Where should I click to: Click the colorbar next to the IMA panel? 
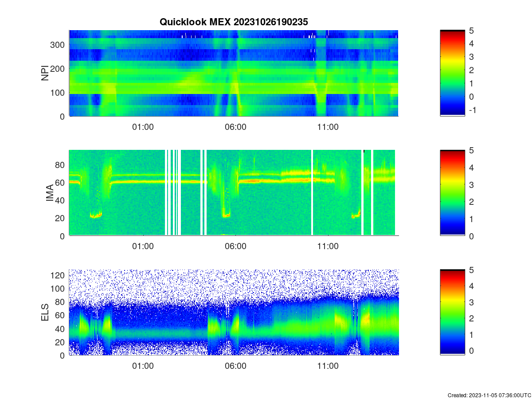click(x=452, y=193)
